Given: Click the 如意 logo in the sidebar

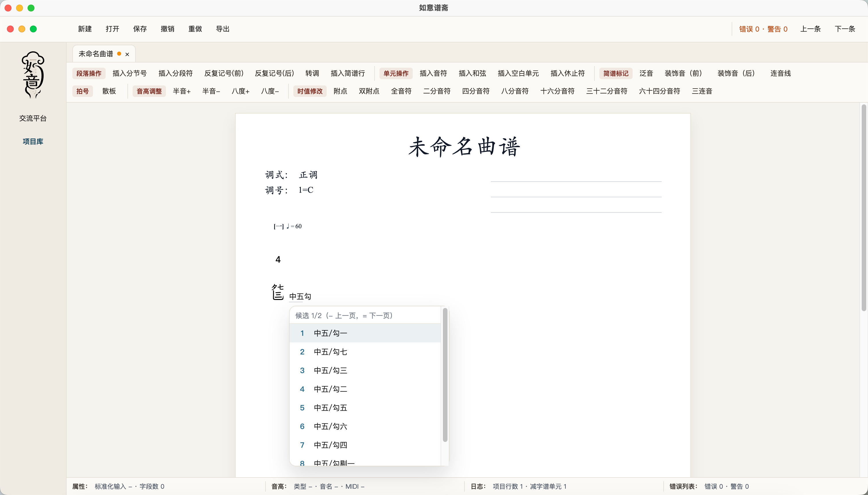Looking at the screenshot, I should pyautogui.click(x=33, y=75).
